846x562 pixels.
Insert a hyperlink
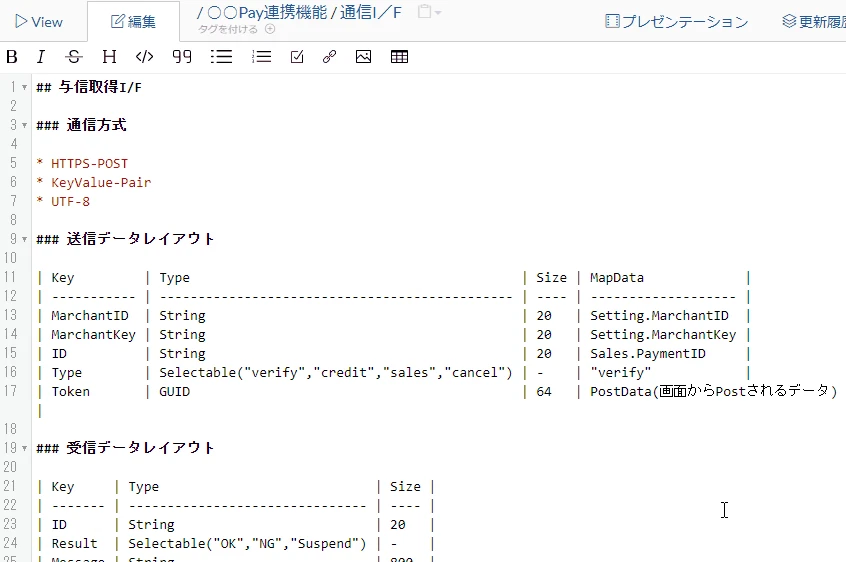(x=330, y=57)
